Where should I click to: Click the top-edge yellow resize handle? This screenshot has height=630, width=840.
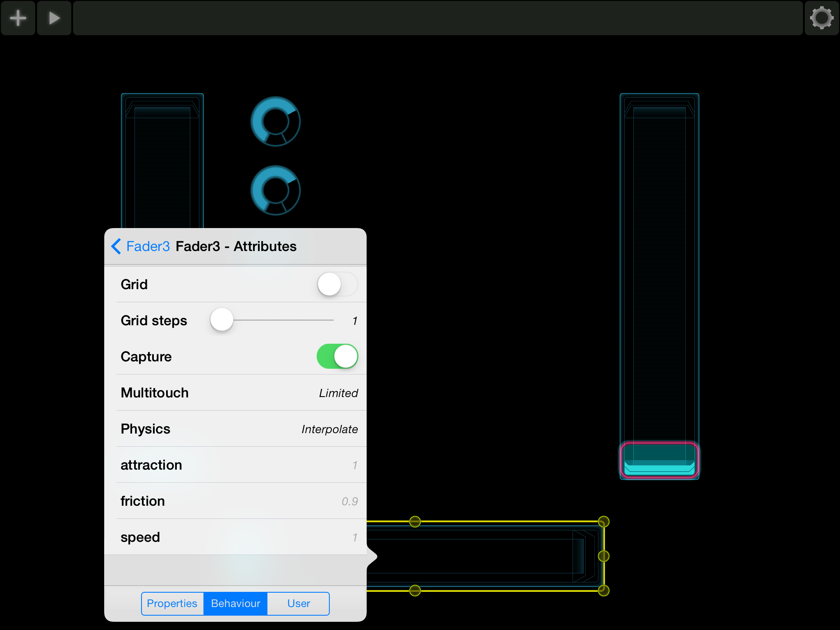click(415, 522)
